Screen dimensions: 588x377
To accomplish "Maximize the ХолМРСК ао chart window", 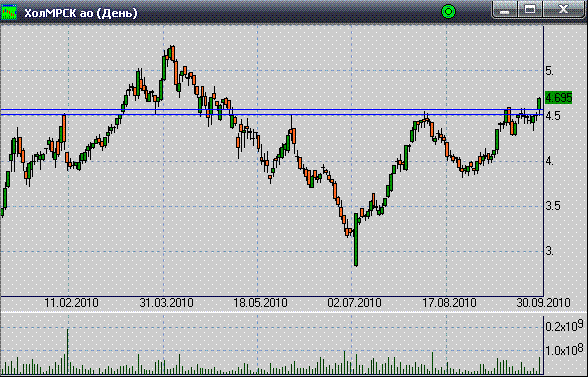I will click(x=530, y=9).
